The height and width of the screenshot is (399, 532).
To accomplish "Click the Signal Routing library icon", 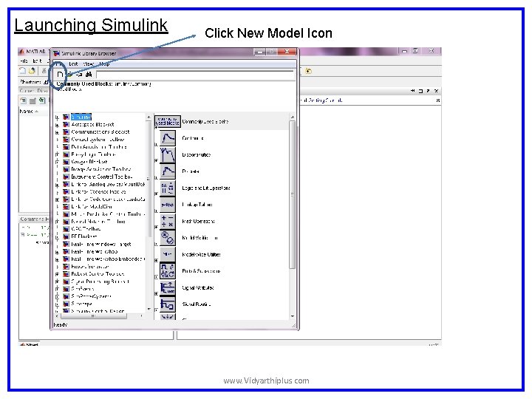I will [x=168, y=304].
